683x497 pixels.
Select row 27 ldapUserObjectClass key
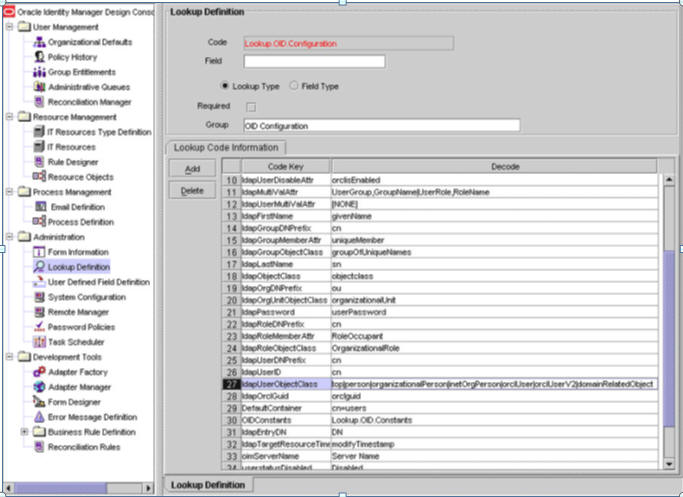pyautogui.click(x=286, y=384)
